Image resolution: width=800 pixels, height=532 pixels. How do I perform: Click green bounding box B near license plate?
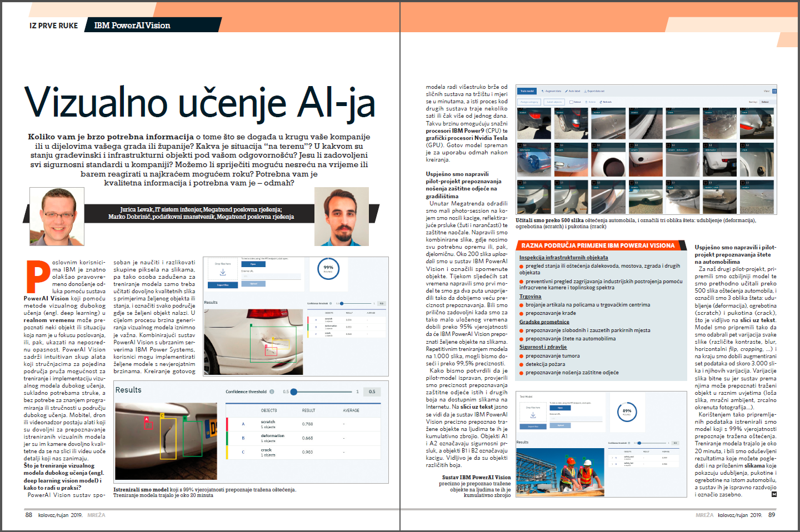(x=193, y=438)
